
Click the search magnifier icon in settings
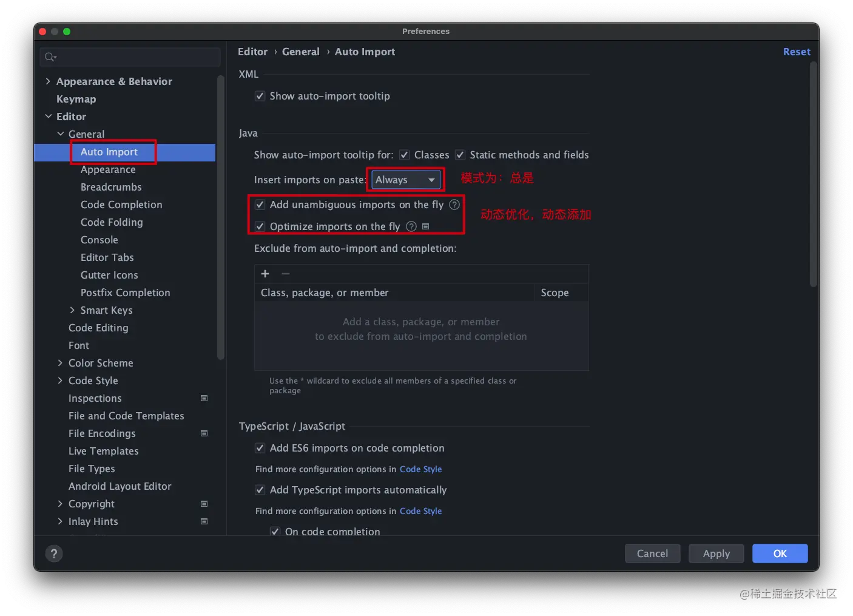point(50,57)
